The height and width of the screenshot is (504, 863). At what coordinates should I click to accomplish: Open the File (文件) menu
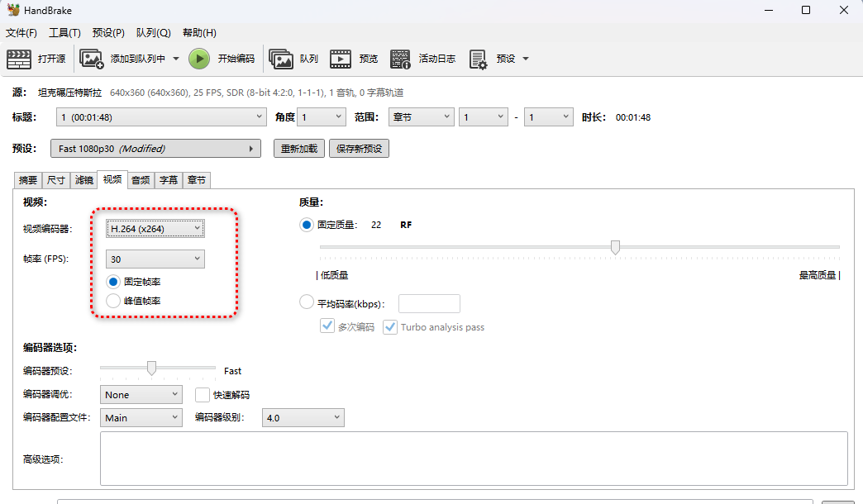click(21, 33)
